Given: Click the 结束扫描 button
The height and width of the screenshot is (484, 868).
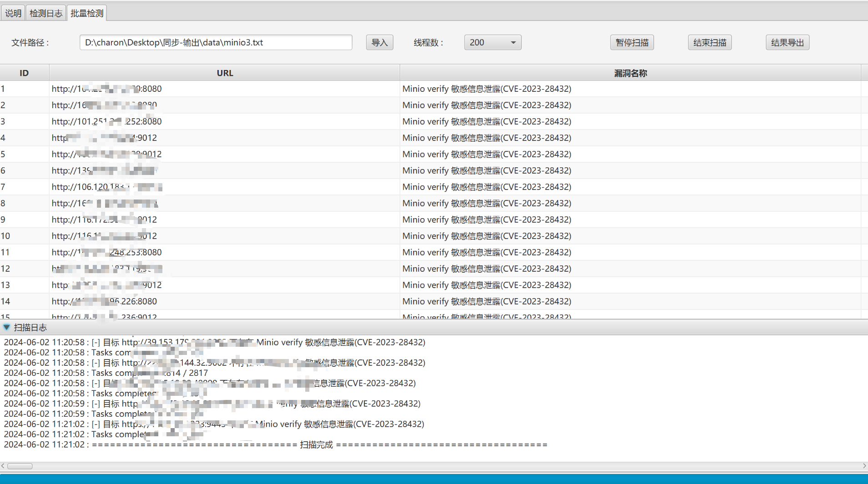Looking at the screenshot, I should click(x=710, y=42).
